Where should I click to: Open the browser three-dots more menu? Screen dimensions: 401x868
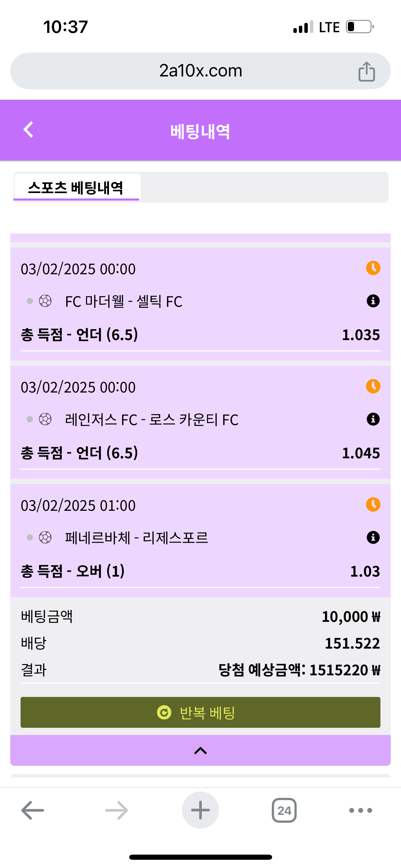point(360,810)
